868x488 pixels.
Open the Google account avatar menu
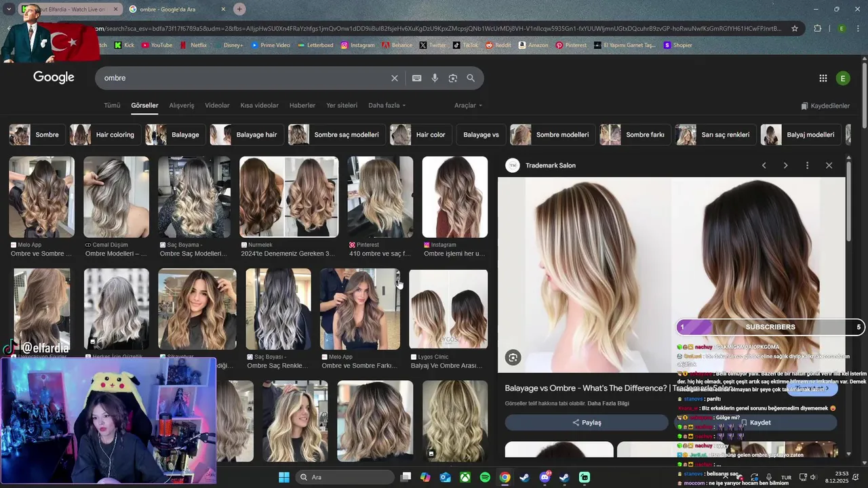843,78
